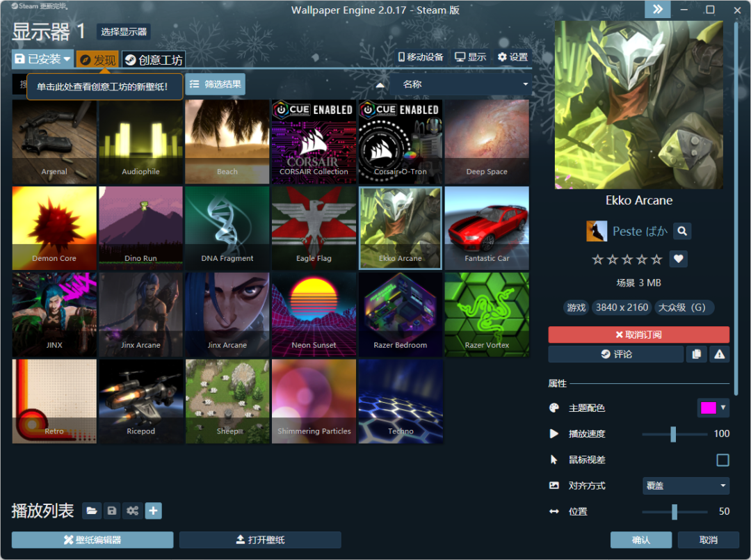Select the Techno wallpaper thumbnail
The width and height of the screenshot is (751, 560).
click(x=401, y=401)
